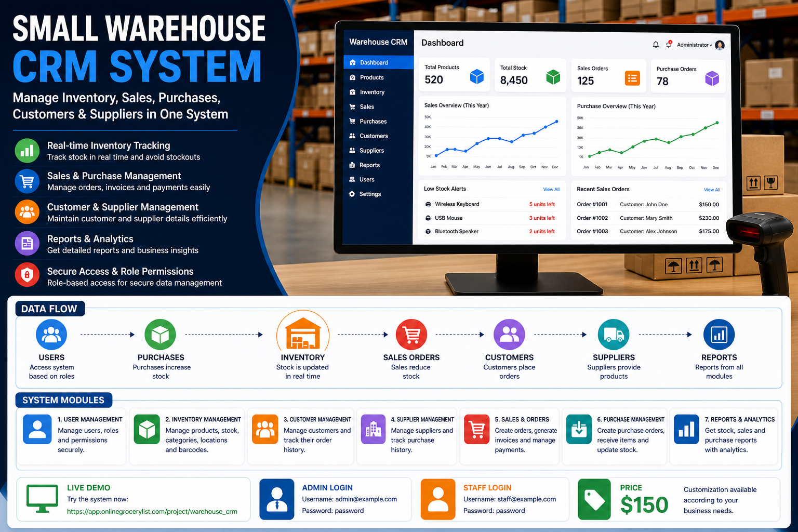Click the blue cube Total Products icon
The width and height of the screenshot is (798, 532).
tap(476, 76)
